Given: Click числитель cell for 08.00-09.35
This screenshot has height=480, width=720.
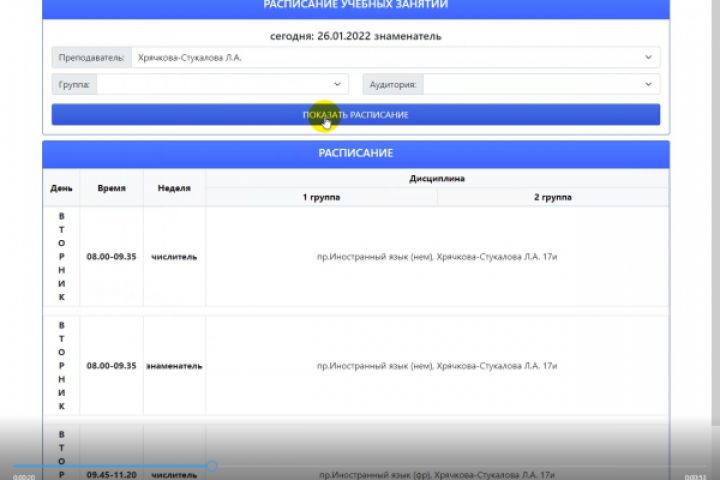Looking at the screenshot, I should [174, 256].
